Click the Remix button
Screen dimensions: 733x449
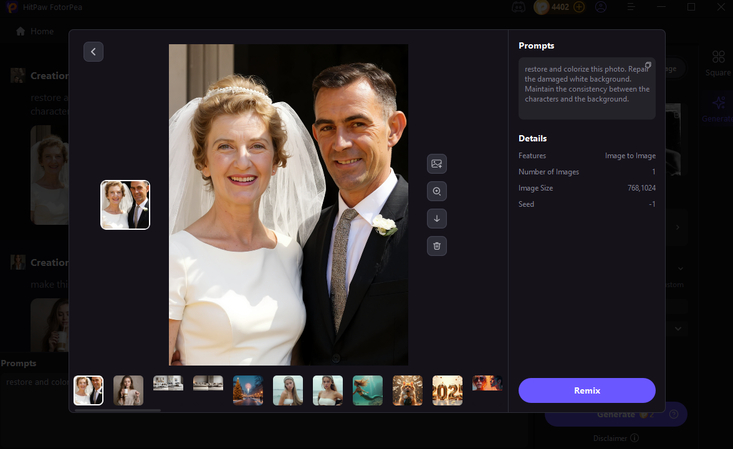point(587,391)
